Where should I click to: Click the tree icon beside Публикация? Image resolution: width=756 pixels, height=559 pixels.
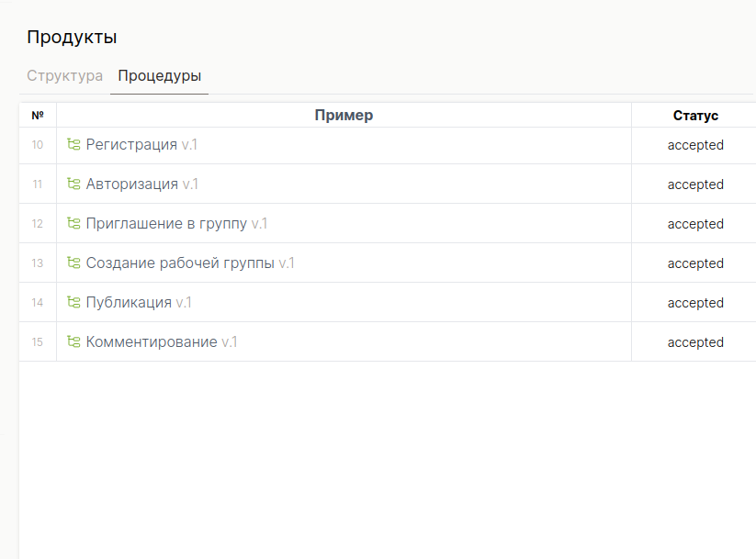pos(73,302)
